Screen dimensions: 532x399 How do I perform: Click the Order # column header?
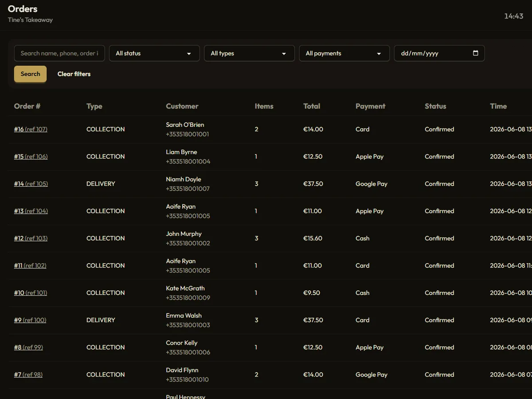point(27,106)
